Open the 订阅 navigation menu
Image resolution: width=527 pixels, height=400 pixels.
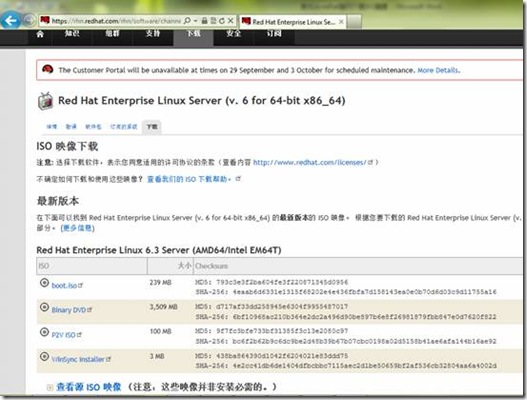[x=274, y=34]
